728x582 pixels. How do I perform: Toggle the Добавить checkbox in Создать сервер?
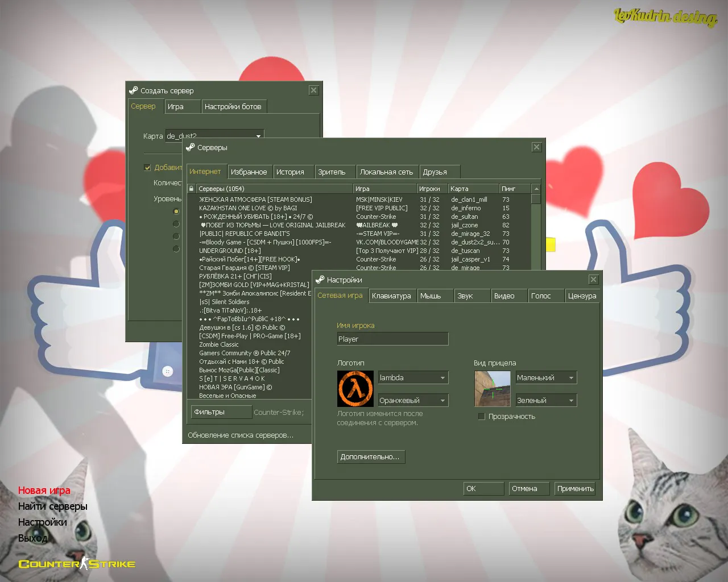pyautogui.click(x=147, y=167)
